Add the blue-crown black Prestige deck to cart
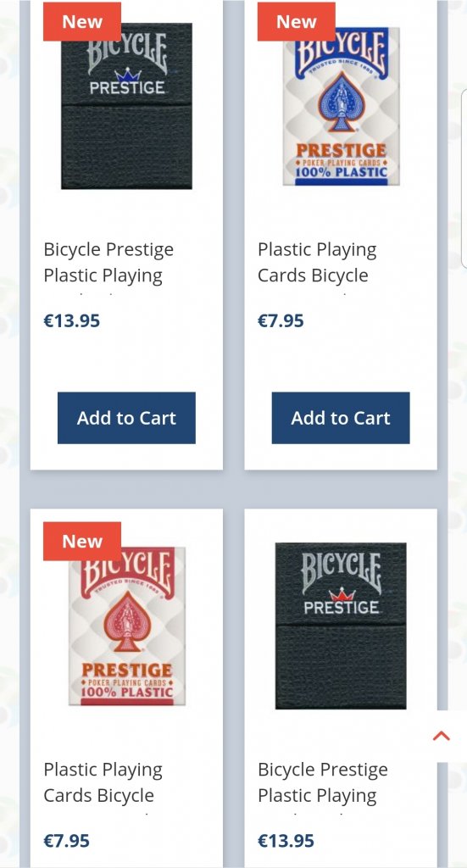Viewport: 467px width, 868px height. (x=127, y=418)
